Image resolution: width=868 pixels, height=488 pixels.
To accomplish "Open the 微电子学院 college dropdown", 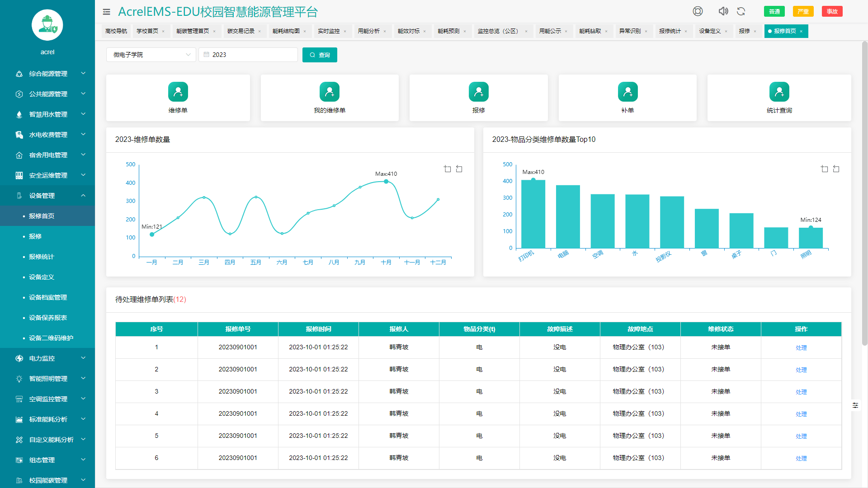I will [x=151, y=55].
